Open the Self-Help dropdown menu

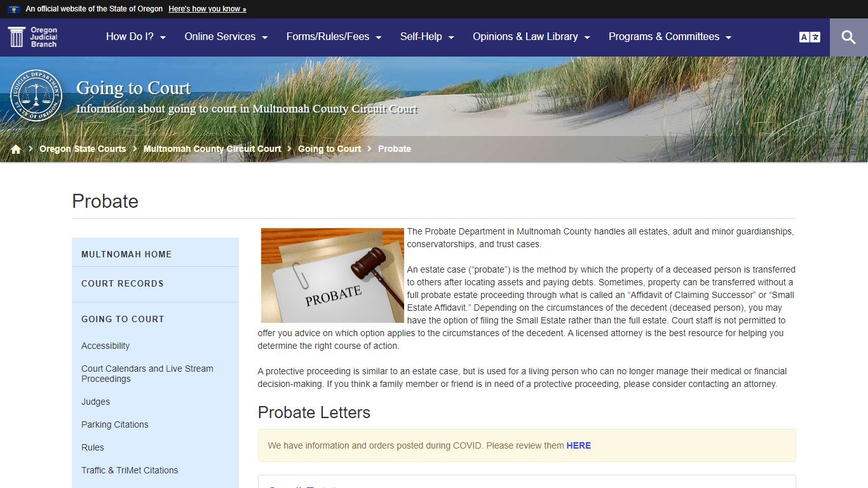coord(427,37)
